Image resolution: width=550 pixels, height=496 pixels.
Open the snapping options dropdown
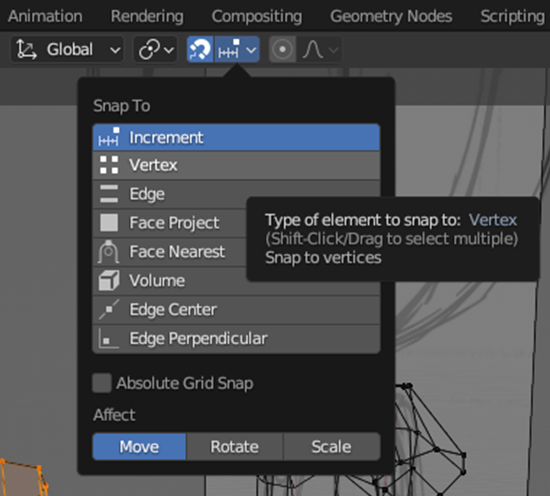pyautogui.click(x=237, y=49)
